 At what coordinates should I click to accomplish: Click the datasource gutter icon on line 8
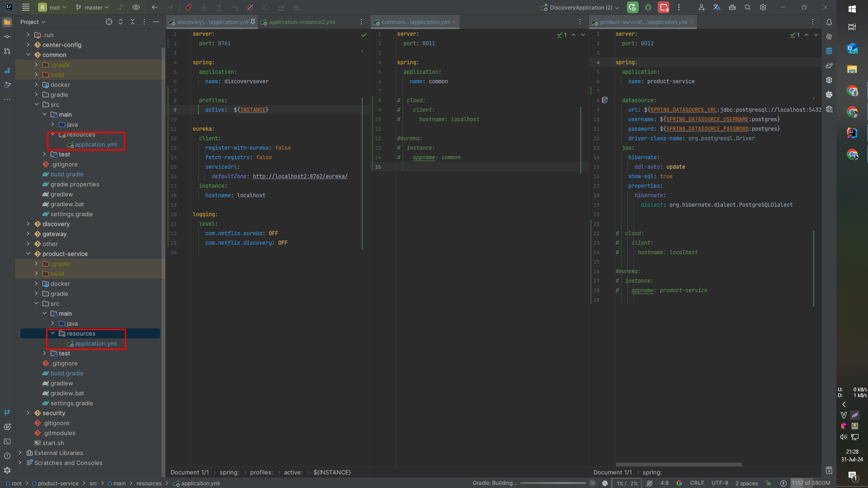point(605,100)
